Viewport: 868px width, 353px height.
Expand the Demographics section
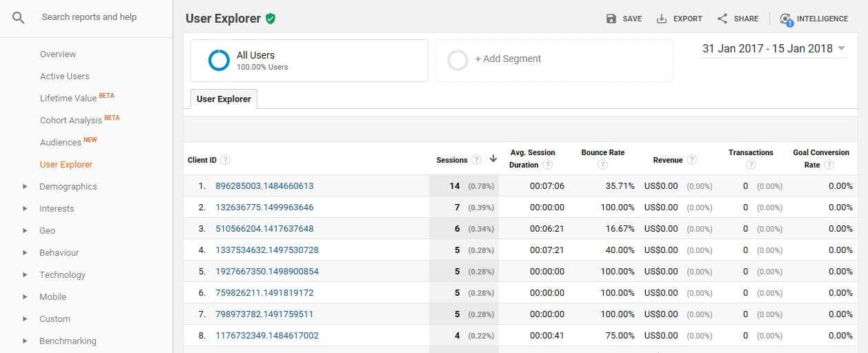point(25,186)
